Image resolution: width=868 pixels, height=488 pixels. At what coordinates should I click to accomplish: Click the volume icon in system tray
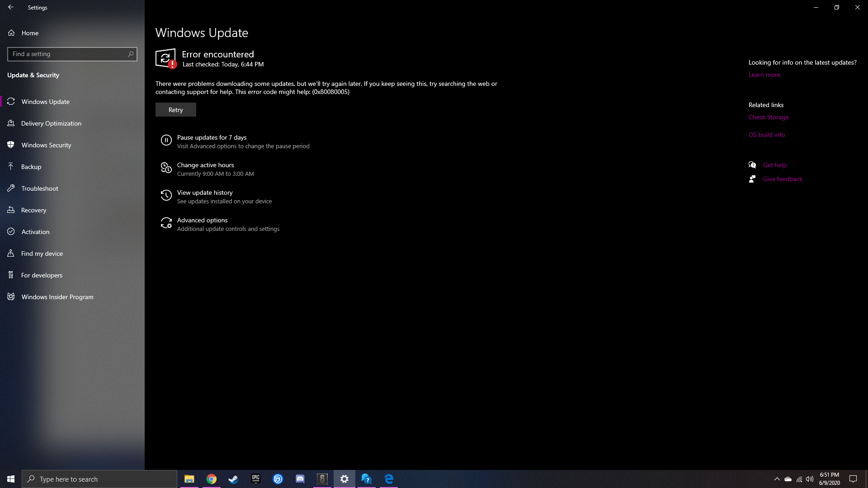[x=810, y=479]
